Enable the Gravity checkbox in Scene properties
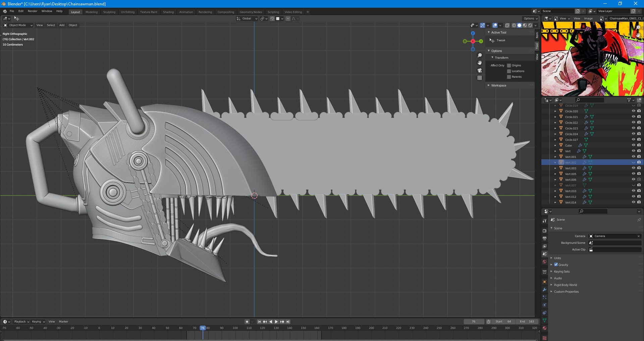 556,265
